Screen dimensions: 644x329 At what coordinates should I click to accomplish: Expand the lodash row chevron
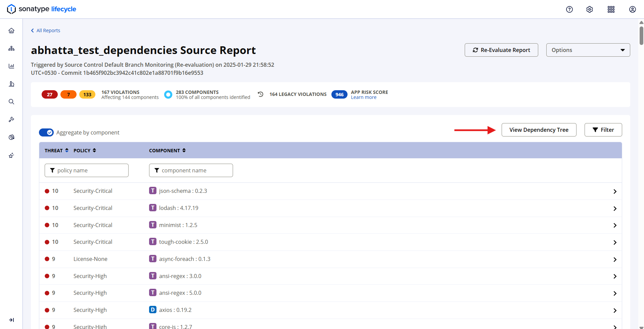pyautogui.click(x=615, y=209)
